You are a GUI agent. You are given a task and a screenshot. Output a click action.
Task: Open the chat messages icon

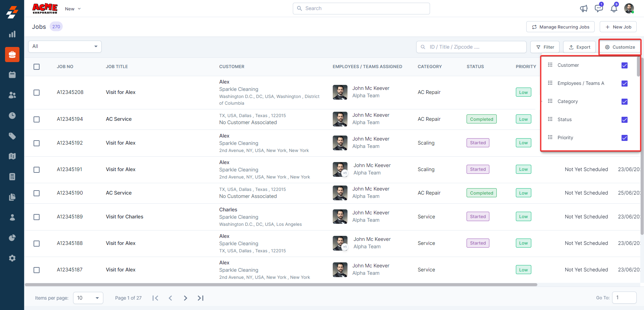click(598, 8)
